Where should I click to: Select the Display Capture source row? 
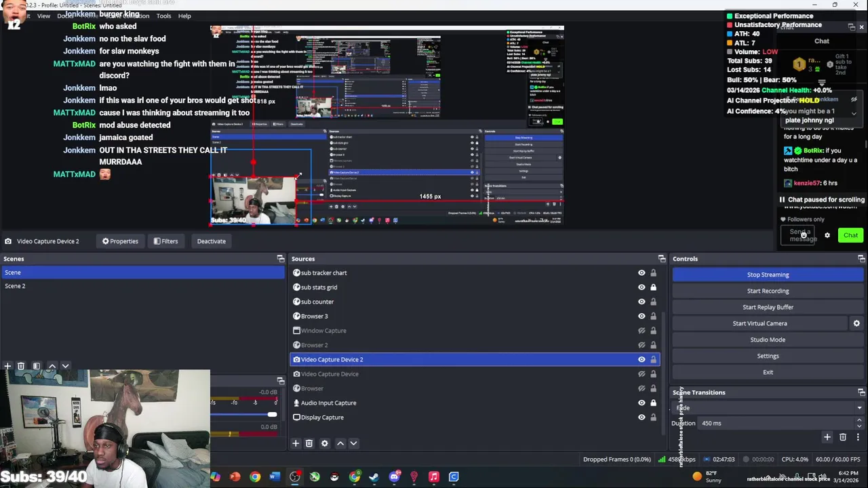pos(475,418)
